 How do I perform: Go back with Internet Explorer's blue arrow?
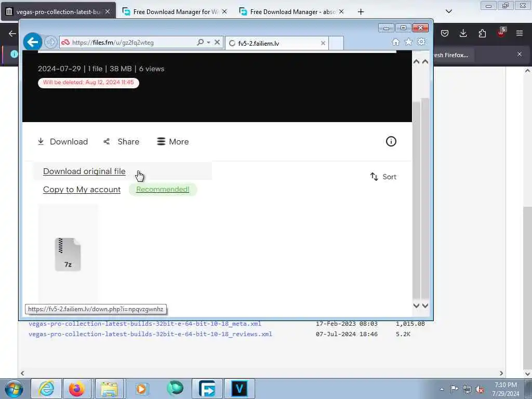click(x=33, y=43)
